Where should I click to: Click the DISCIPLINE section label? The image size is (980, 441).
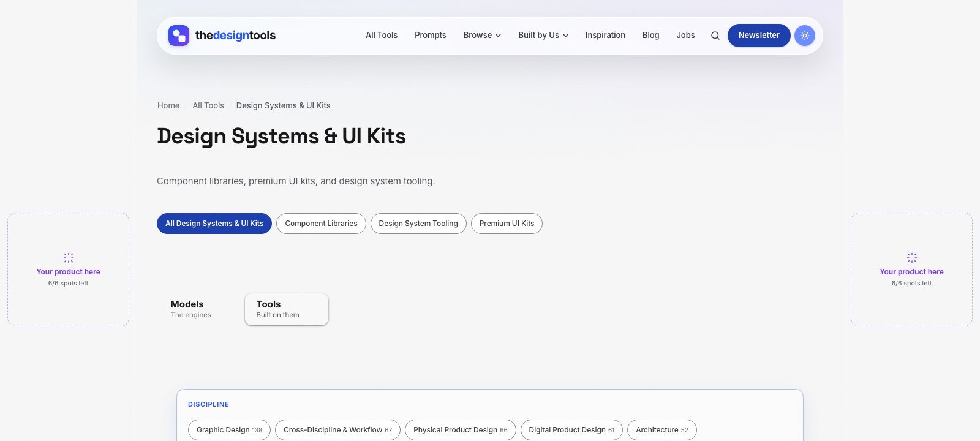click(x=208, y=404)
